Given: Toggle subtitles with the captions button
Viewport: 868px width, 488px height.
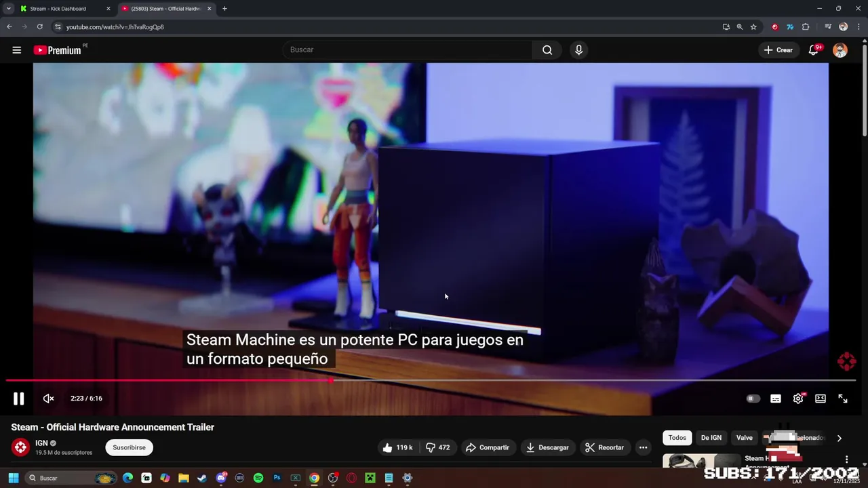Looking at the screenshot, I should click(776, 399).
